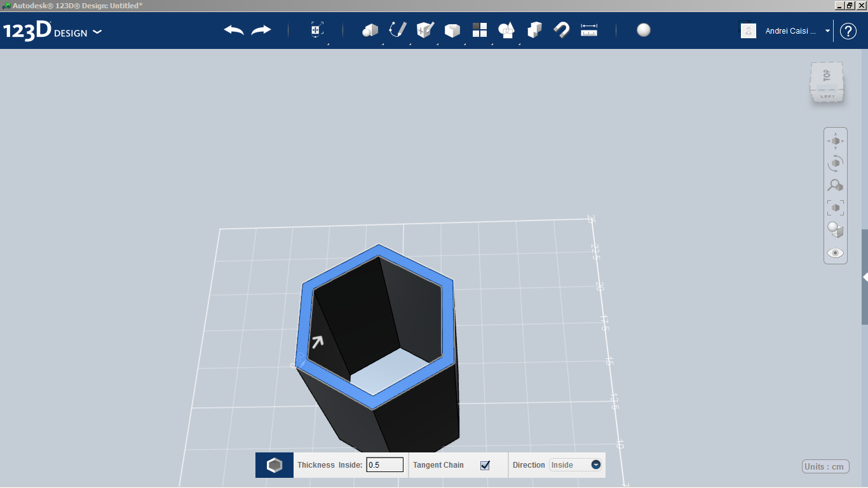868x488 pixels.
Task: Click the Units : cm button
Action: pos(825,466)
